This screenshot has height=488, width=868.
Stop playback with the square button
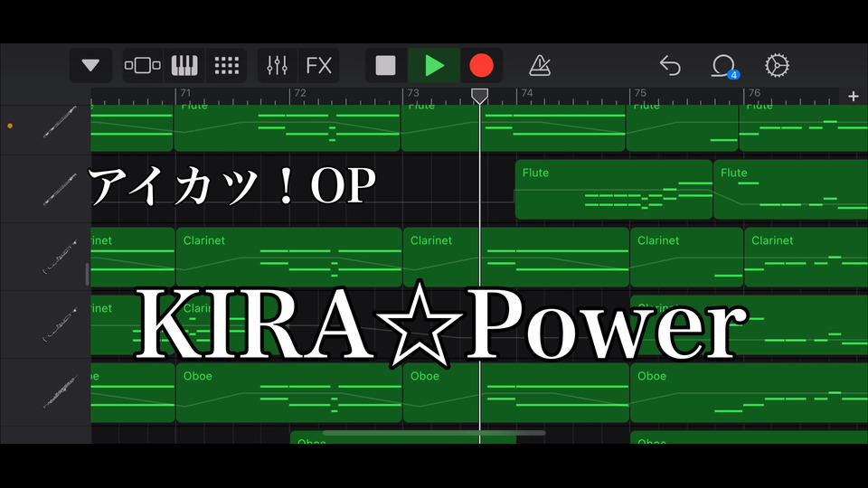tap(385, 65)
